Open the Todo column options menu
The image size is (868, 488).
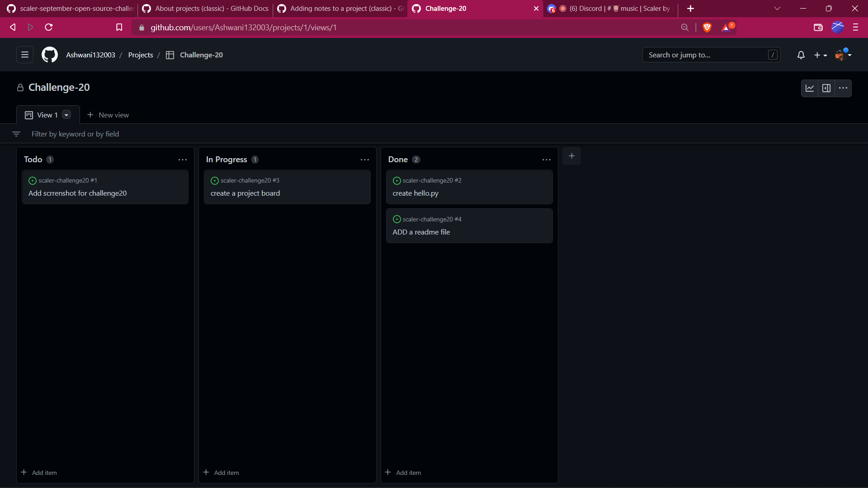(183, 160)
